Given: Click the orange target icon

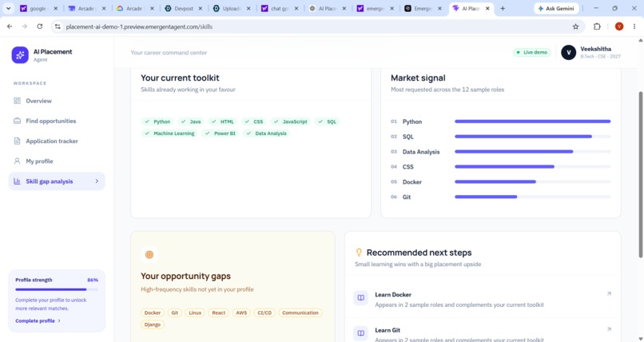Looking at the screenshot, I should 149,255.
